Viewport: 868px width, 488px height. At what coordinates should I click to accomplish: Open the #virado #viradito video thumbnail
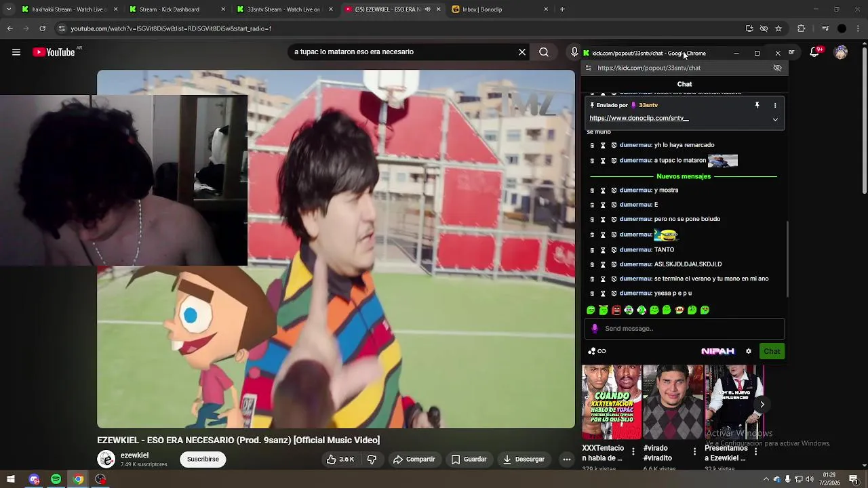point(673,403)
